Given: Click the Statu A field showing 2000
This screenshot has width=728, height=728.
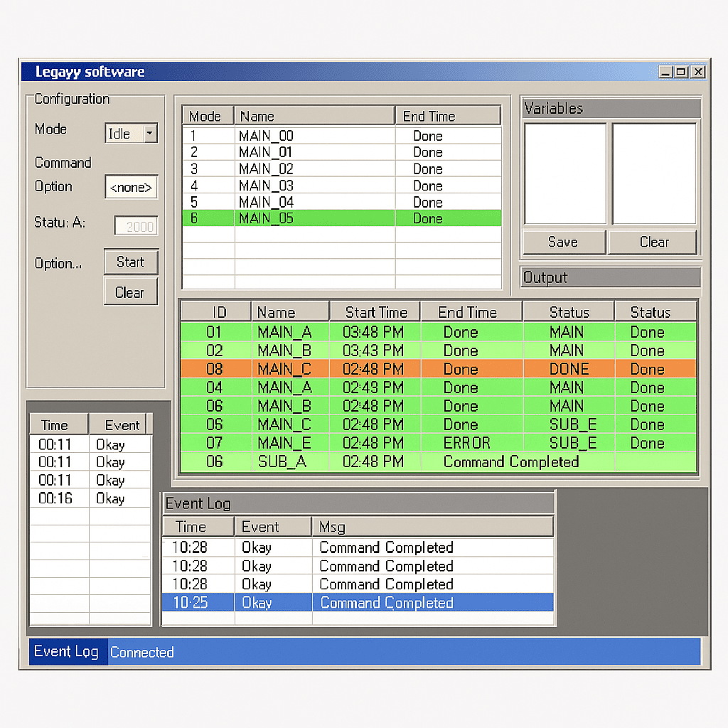Looking at the screenshot, I should click(x=136, y=226).
